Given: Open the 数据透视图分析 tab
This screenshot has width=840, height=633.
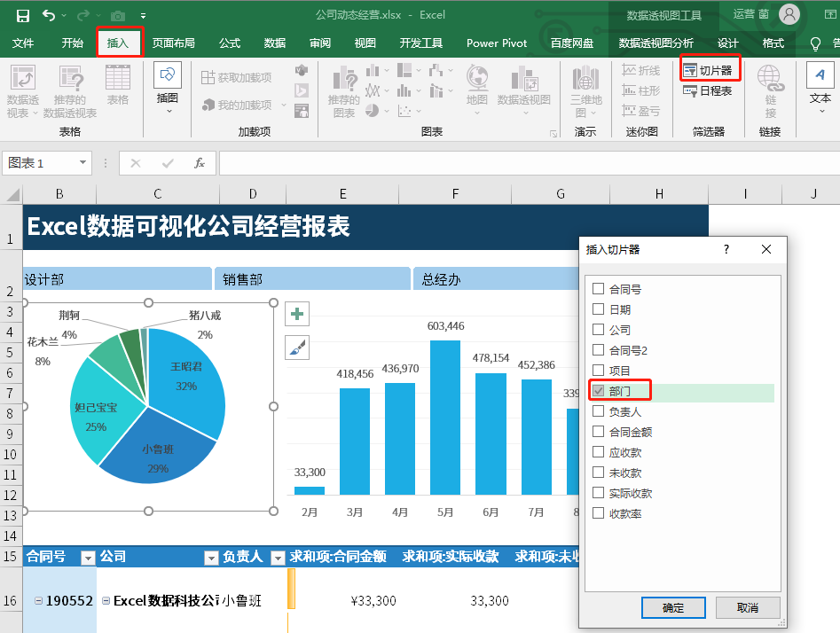Looking at the screenshot, I should pyautogui.click(x=656, y=43).
